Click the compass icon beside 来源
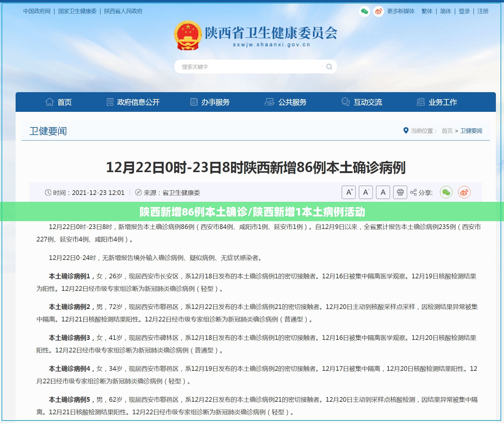 138,192
